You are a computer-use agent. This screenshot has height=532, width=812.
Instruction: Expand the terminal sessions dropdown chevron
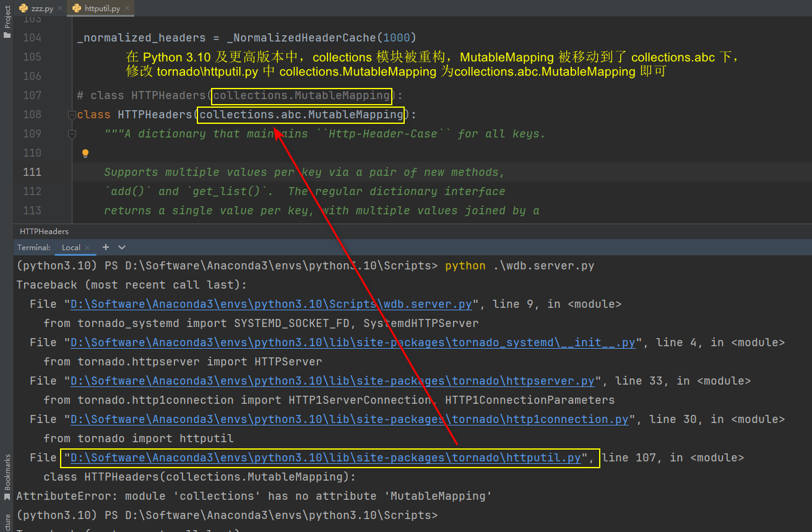[122, 247]
